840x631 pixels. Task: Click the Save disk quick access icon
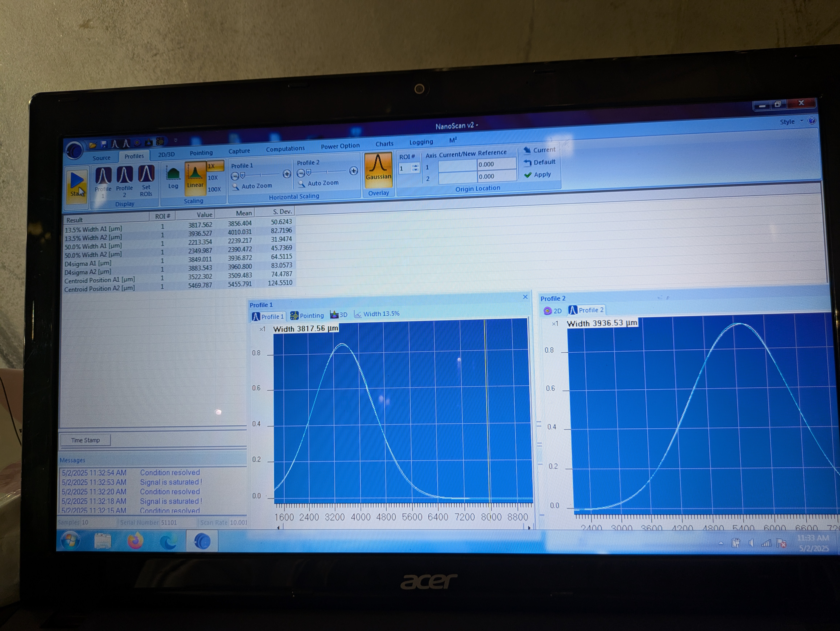pyautogui.click(x=104, y=144)
